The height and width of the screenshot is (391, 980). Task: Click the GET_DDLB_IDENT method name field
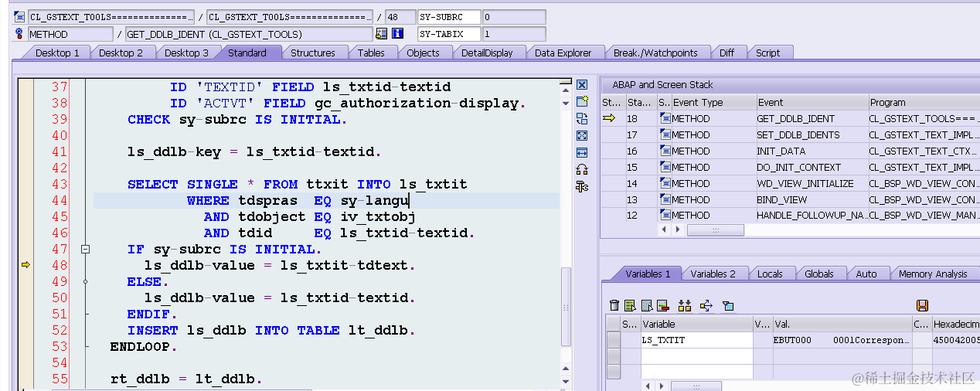[249, 34]
